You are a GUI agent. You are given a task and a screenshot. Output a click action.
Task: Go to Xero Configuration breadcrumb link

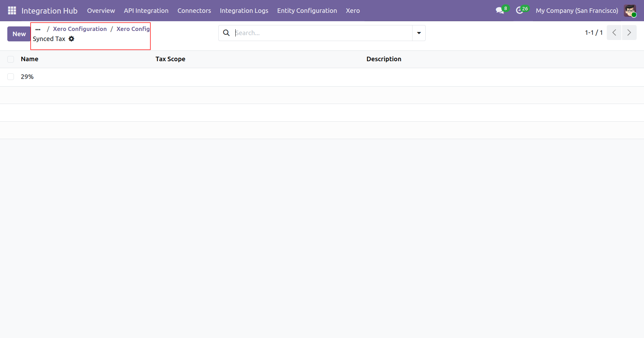(x=80, y=29)
